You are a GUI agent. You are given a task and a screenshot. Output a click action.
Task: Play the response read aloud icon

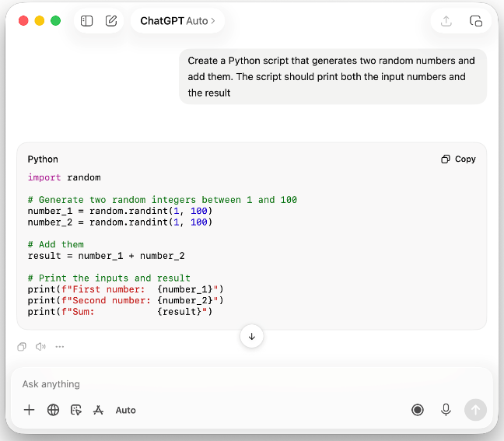coord(40,347)
